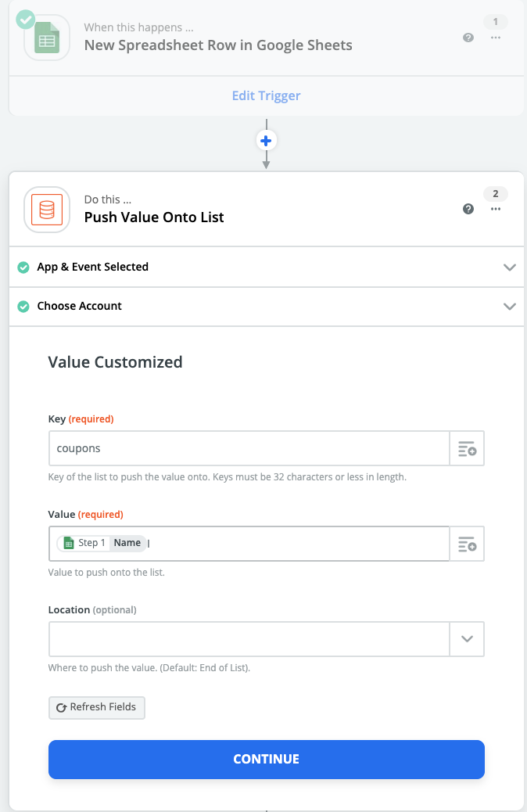This screenshot has width=527, height=812.
Task: Click the Push Value Onto List title
Action: click(154, 217)
